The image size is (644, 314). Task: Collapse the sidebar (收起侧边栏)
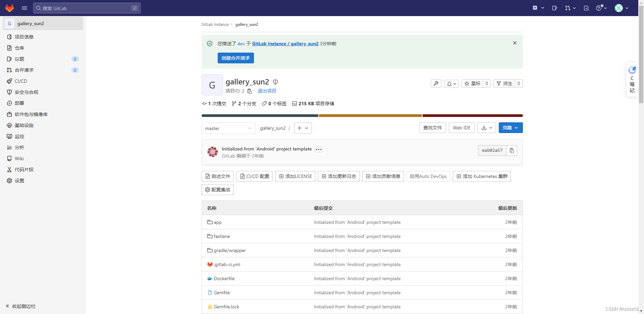21,306
